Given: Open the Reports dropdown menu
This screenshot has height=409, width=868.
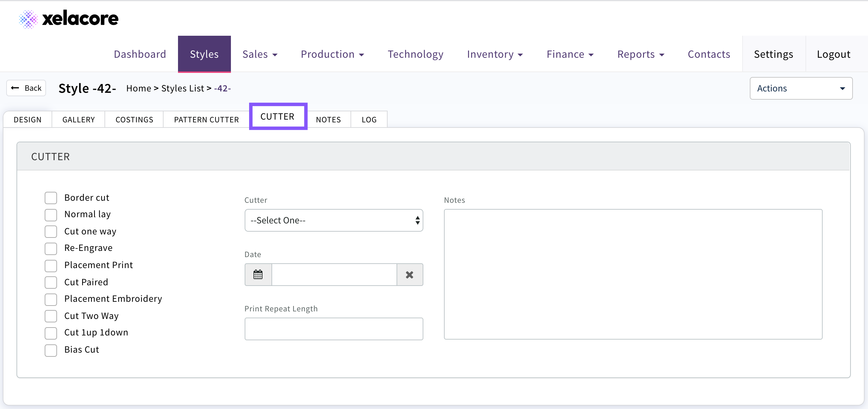Looking at the screenshot, I should 641,54.
